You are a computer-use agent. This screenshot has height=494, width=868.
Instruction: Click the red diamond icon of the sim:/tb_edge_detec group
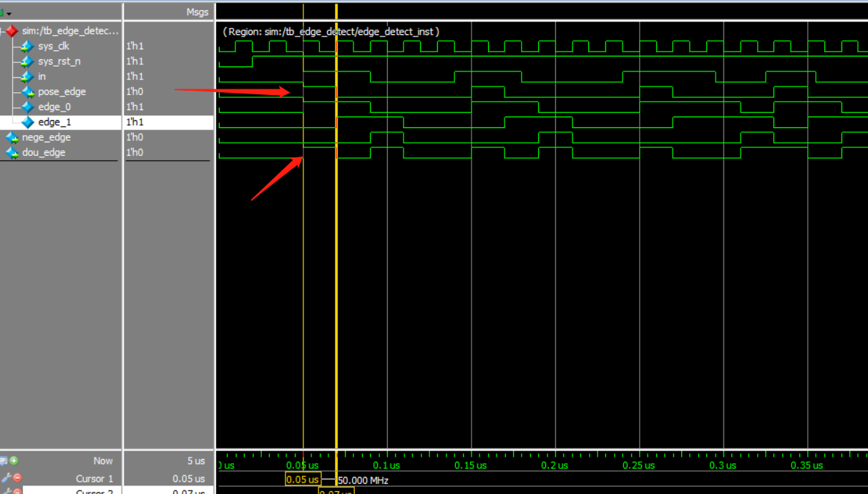click(11, 31)
